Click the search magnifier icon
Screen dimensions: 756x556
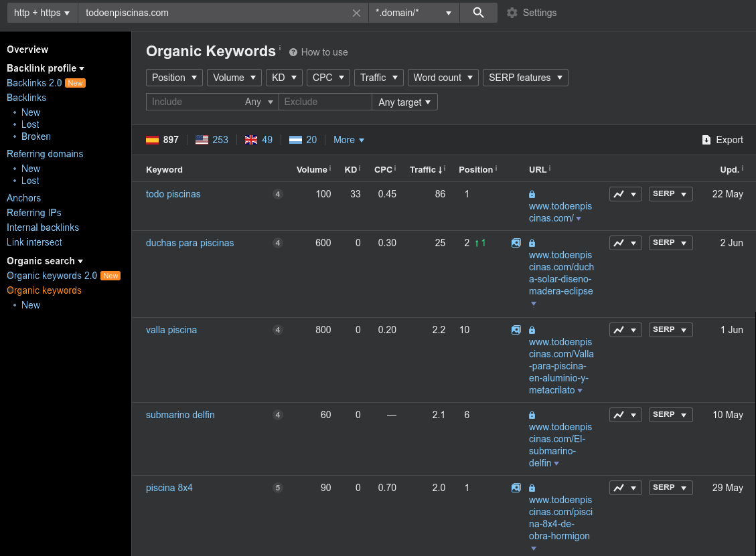(478, 13)
